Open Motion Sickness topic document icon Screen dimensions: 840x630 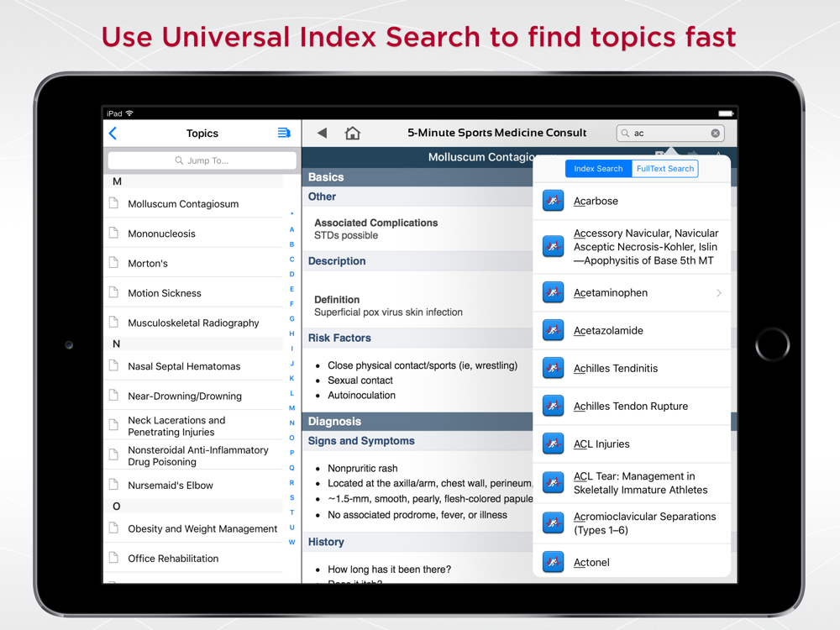pyautogui.click(x=113, y=292)
